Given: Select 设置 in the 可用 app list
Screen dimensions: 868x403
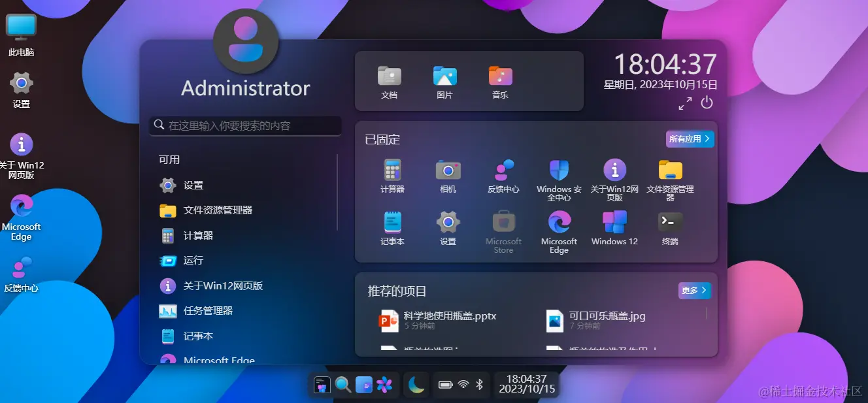Looking at the screenshot, I should point(246,185).
